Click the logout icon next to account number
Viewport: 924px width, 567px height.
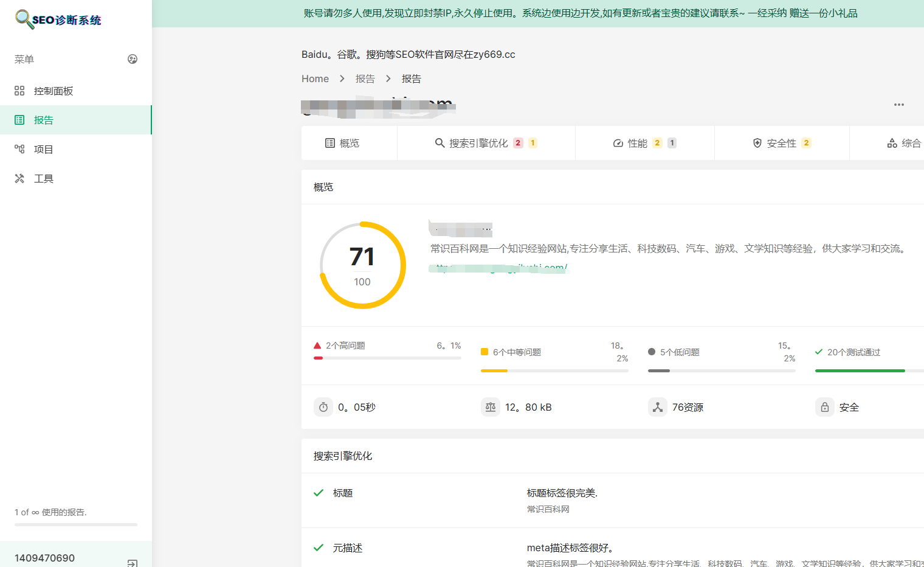[132, 563]
